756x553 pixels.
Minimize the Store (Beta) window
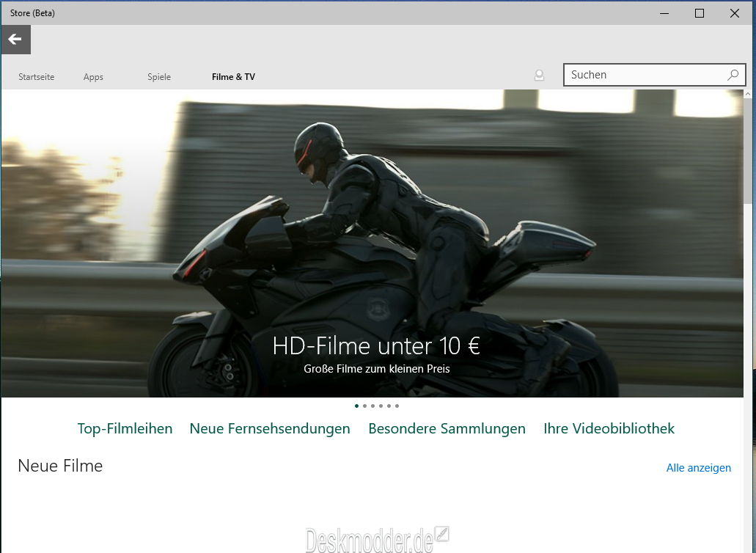(x=664, y=13)
